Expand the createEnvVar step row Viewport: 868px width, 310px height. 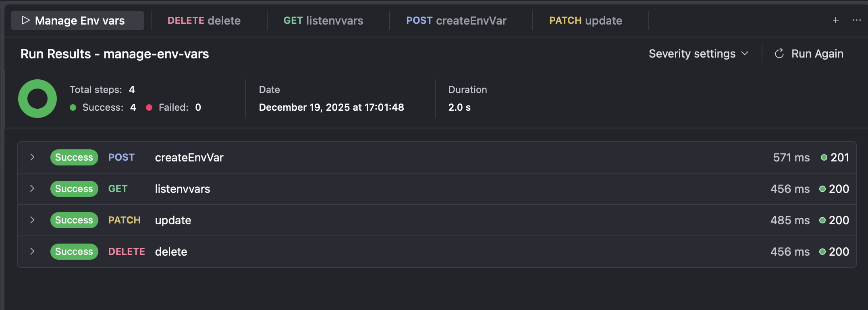[32, 157]
